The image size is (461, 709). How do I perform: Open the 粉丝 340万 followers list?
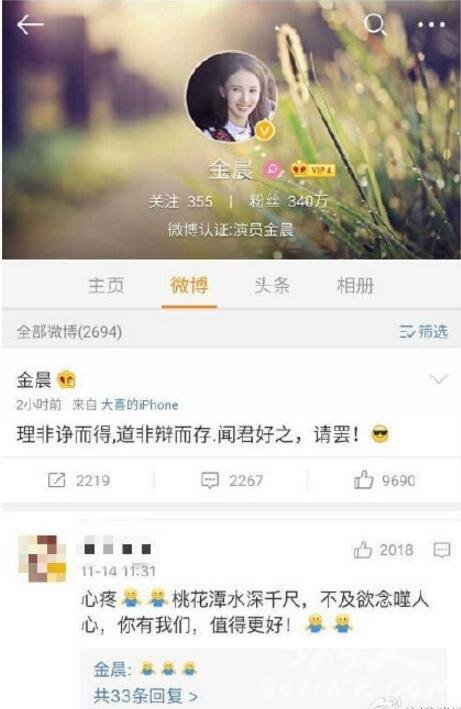coord(288,201)
